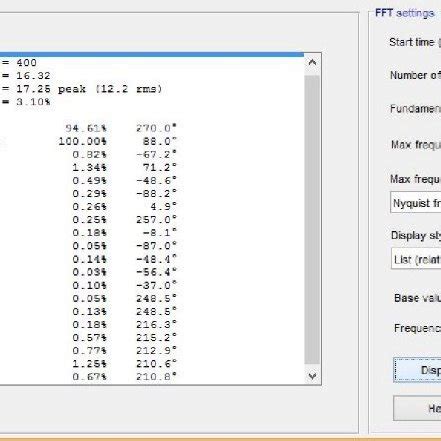Click the Display style label

pos(416,235)
